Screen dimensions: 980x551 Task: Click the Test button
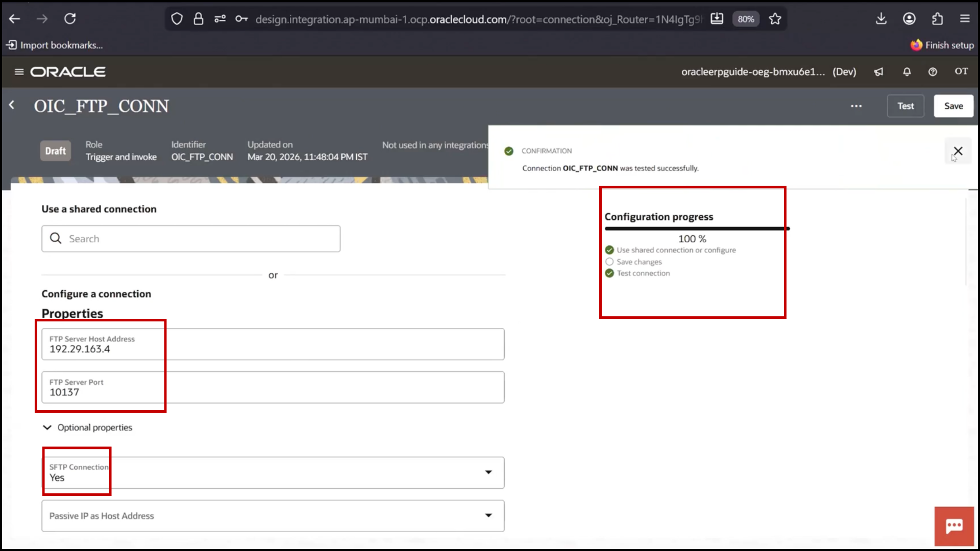[905, 106]
